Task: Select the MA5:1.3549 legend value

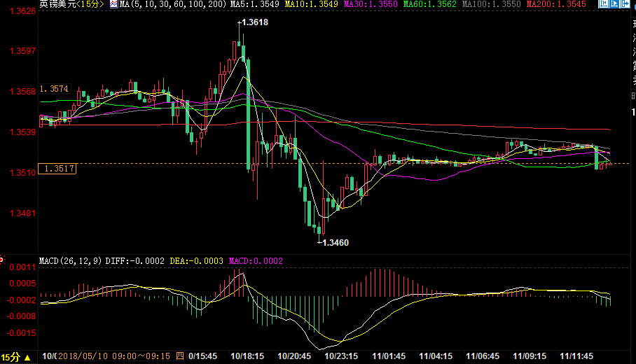Action: [255, 4]
